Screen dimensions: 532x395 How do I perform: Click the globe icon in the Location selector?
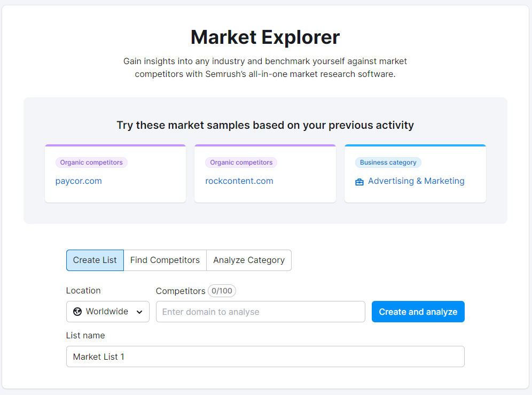click(77, 312)
